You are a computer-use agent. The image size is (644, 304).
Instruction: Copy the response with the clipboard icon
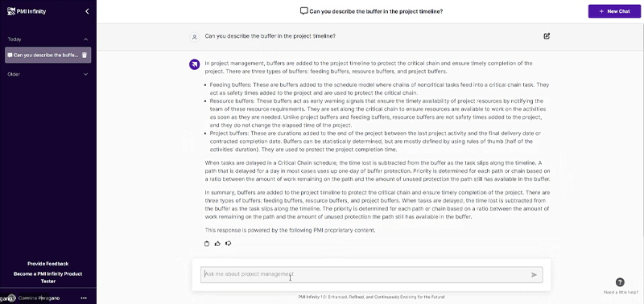(x=207, y=244)
